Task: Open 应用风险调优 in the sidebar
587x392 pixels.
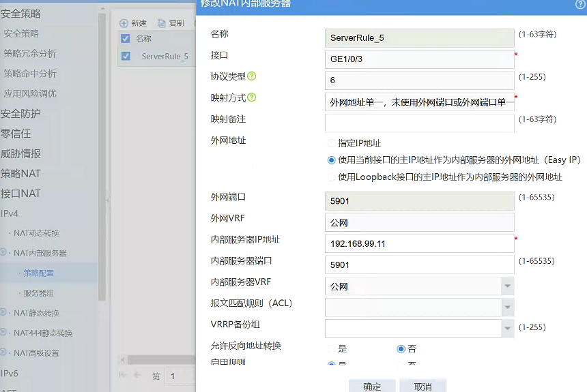Action: coord(30,93)
